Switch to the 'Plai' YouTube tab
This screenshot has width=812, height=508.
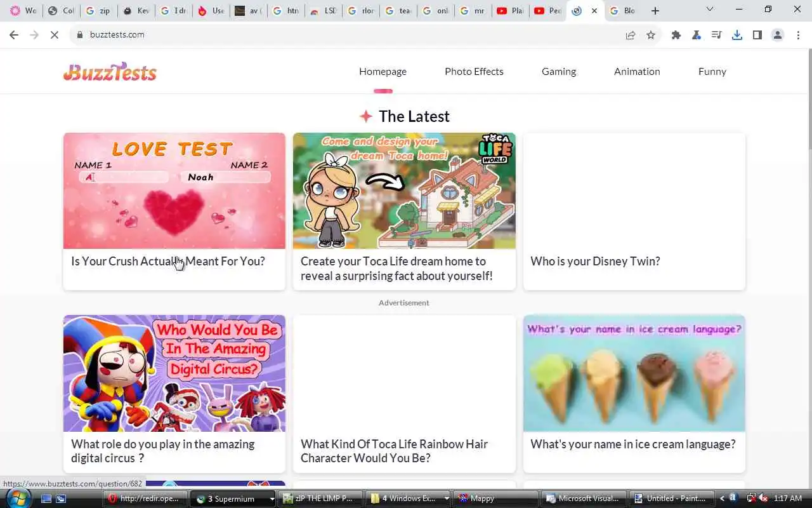(x=510, y=11)
